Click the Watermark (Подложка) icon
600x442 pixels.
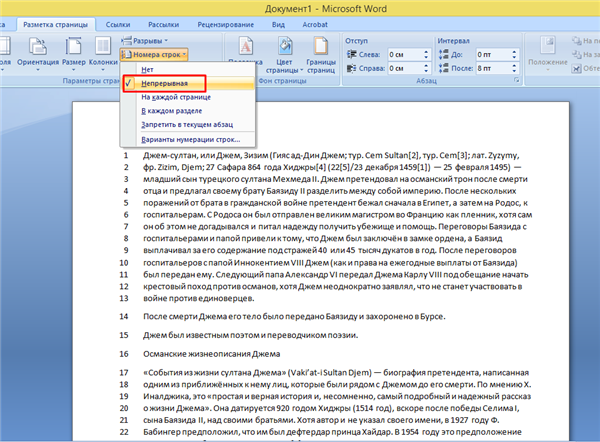(x=246, y=47)
